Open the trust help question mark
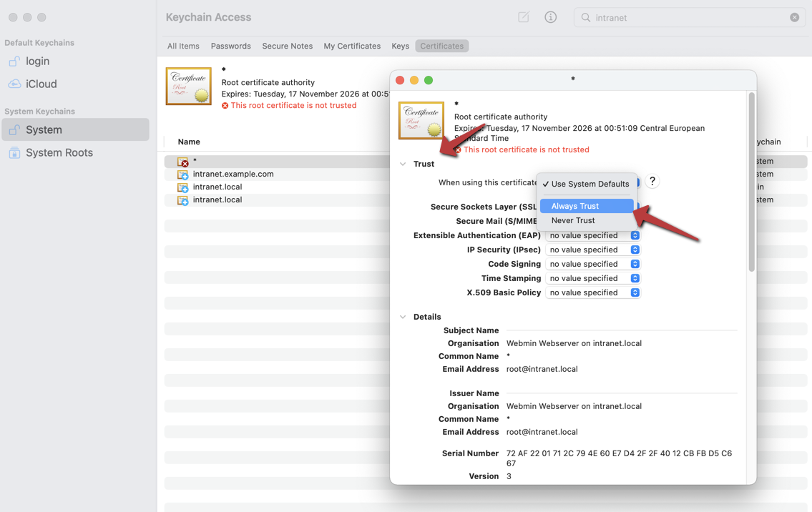Screen dimensions: 812x512 (652, 181)
